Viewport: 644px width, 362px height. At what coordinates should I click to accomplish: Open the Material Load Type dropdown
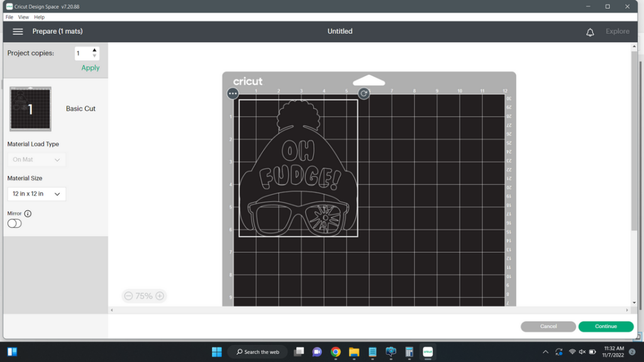36,160
